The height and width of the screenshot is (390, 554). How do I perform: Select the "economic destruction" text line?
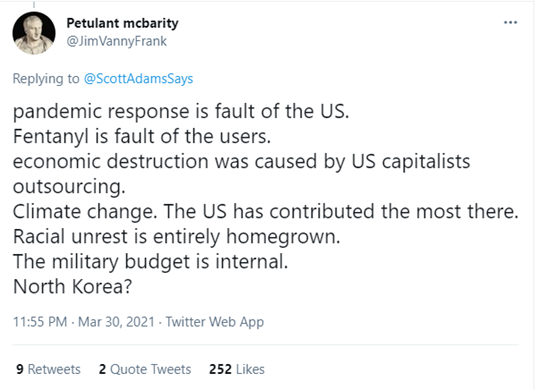click(x=242, y=161)
